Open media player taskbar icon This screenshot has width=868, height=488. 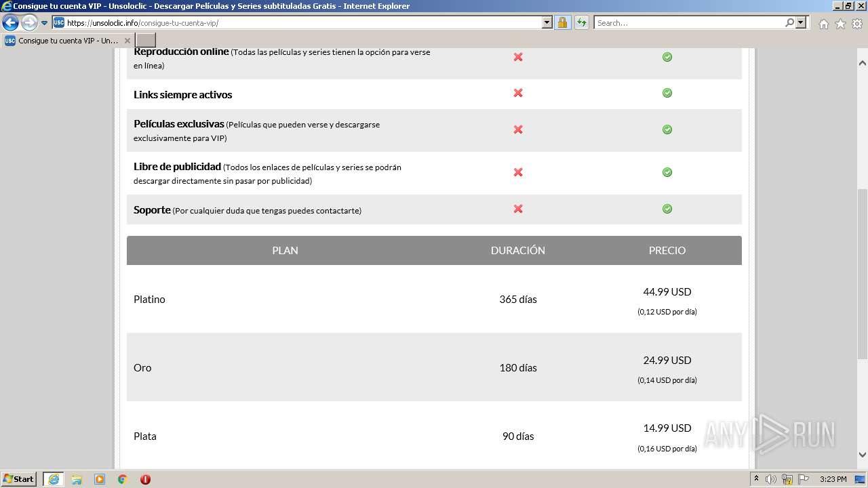click(x=100, y=479)
